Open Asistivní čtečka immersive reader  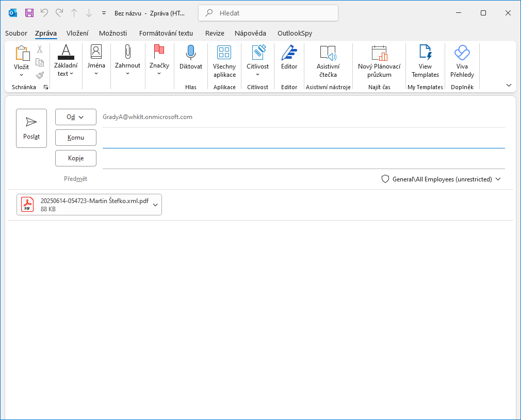(x=328, y=61)
